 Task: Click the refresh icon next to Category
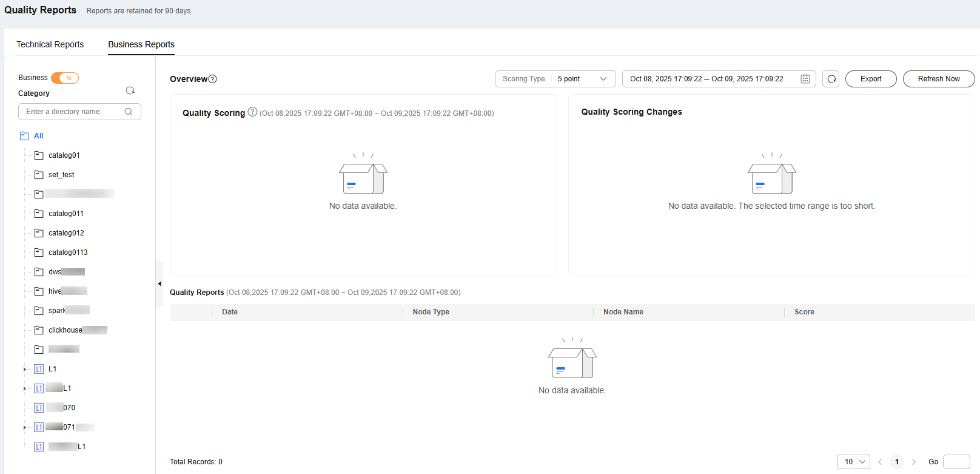coord(130,91)
